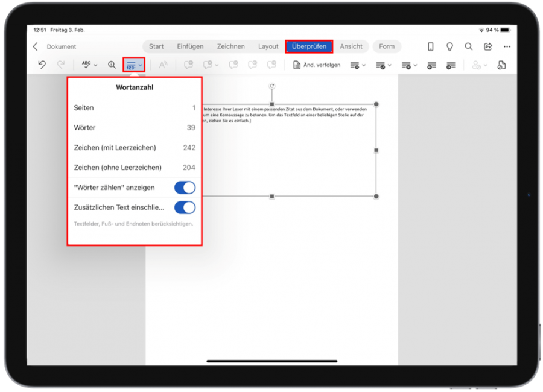The height and width of the screenshot is (392, 543).
Task: Go back using the Dokument arrow
Action: pyautogui.click(x=36, y=46)
